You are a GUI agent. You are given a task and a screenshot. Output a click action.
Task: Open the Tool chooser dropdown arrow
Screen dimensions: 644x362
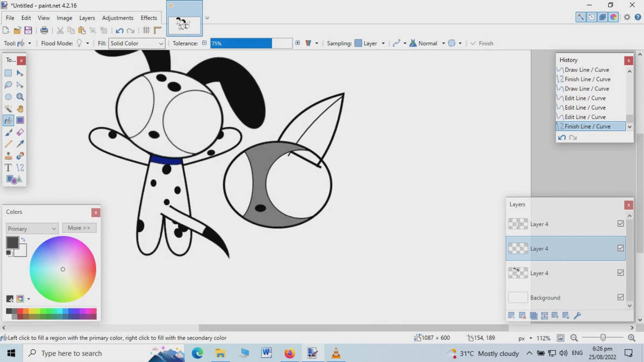[x=30, y=43]
